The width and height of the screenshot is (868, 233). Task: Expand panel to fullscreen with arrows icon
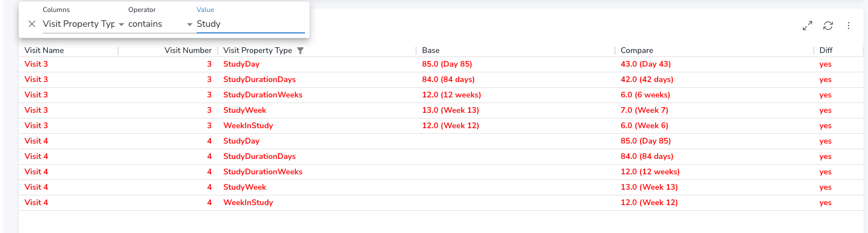click(x=807, y=26)
